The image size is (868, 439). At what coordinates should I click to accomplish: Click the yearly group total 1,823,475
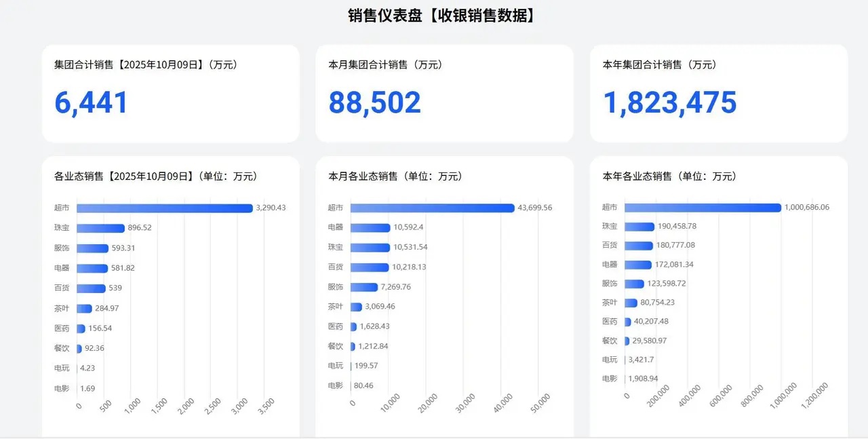669,102
